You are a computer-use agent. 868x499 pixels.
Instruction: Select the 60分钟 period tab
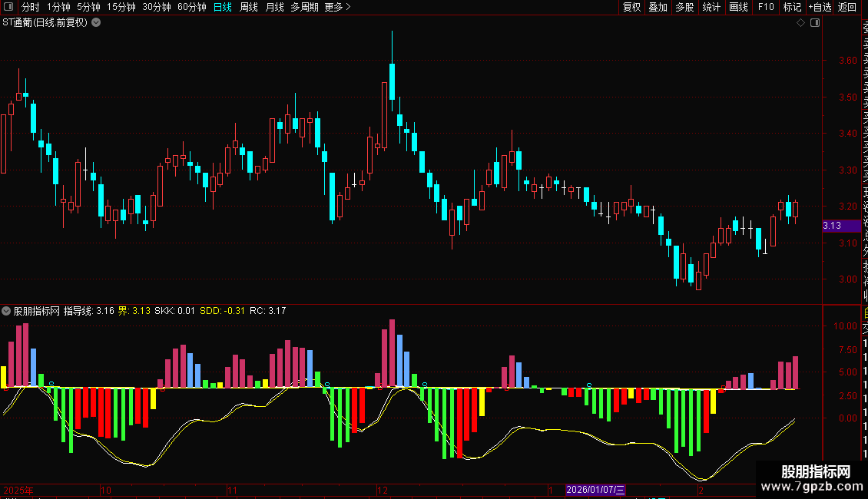point(192,7)
